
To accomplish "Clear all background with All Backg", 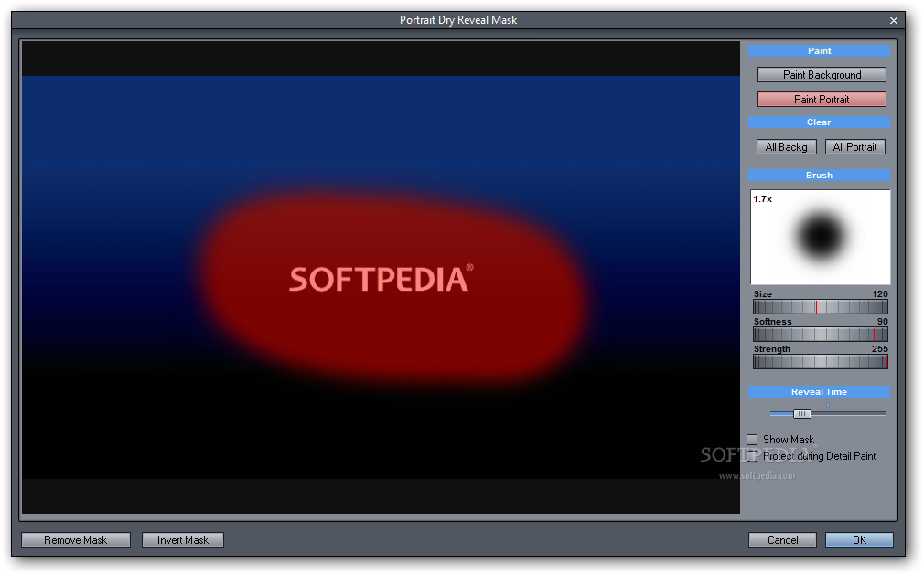I will pos(786,147).
